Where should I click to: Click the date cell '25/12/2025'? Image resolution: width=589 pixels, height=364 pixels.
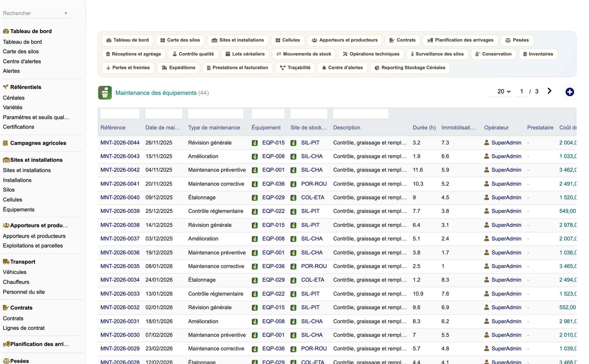tap(159, 211)
